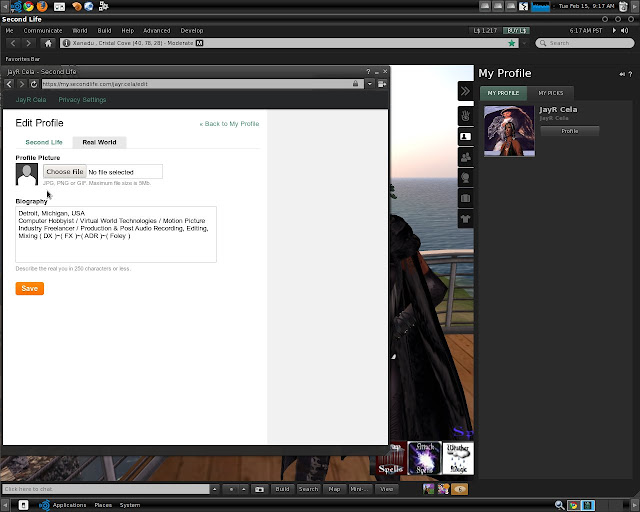This screenshot has width=640, height=512.
Task: Go back in Second Life navigation bar
Action: click(13, 43)
